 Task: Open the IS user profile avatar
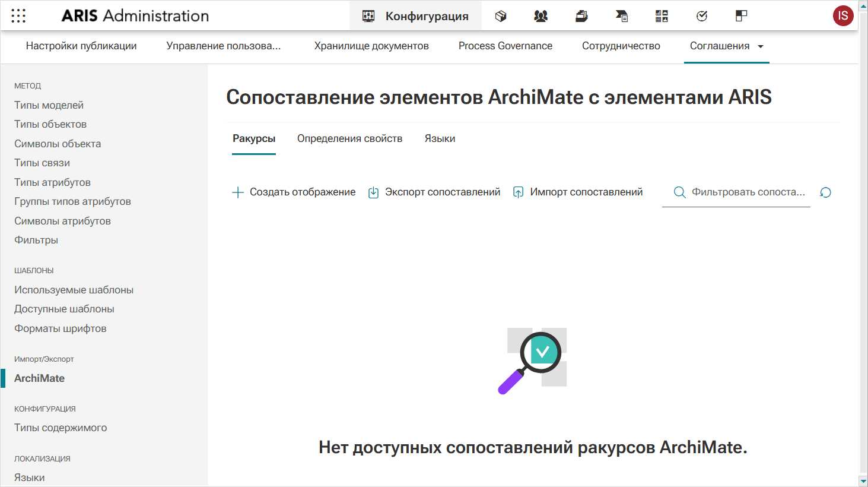[x=843, y=16]
